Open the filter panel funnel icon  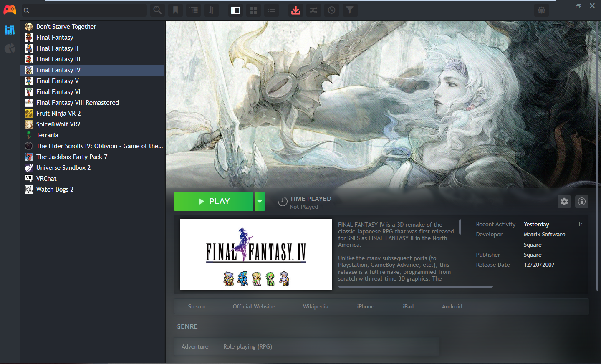(350, 10)
